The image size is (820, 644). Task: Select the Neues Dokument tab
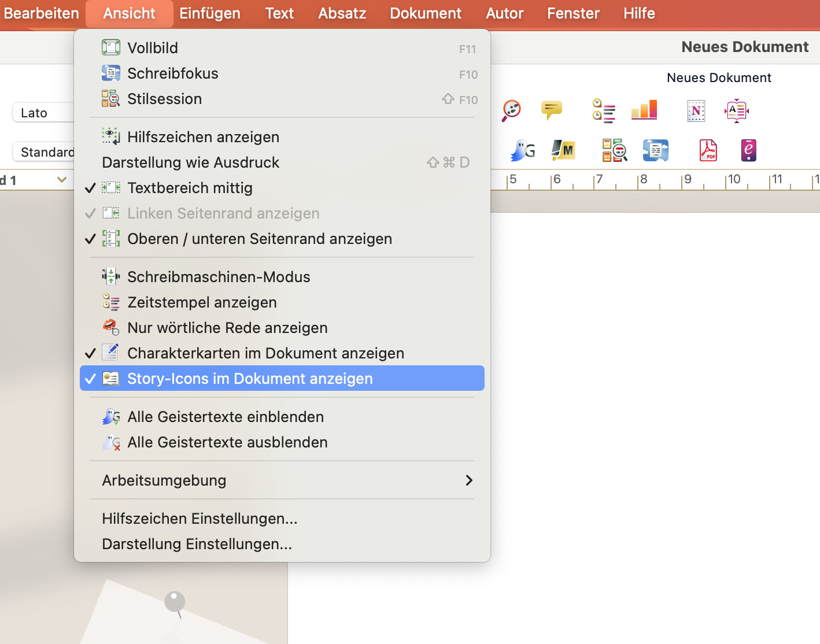click(719, 77)
